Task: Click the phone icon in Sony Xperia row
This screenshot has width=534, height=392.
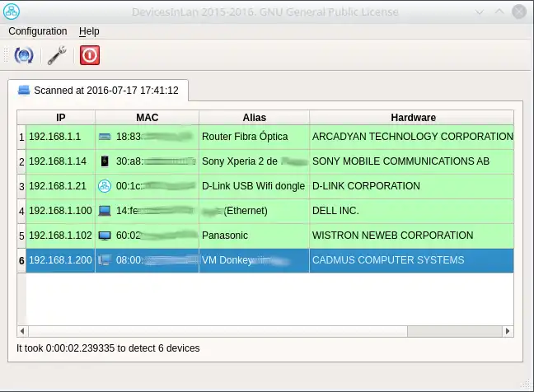Action: click(x=105, y=161)
